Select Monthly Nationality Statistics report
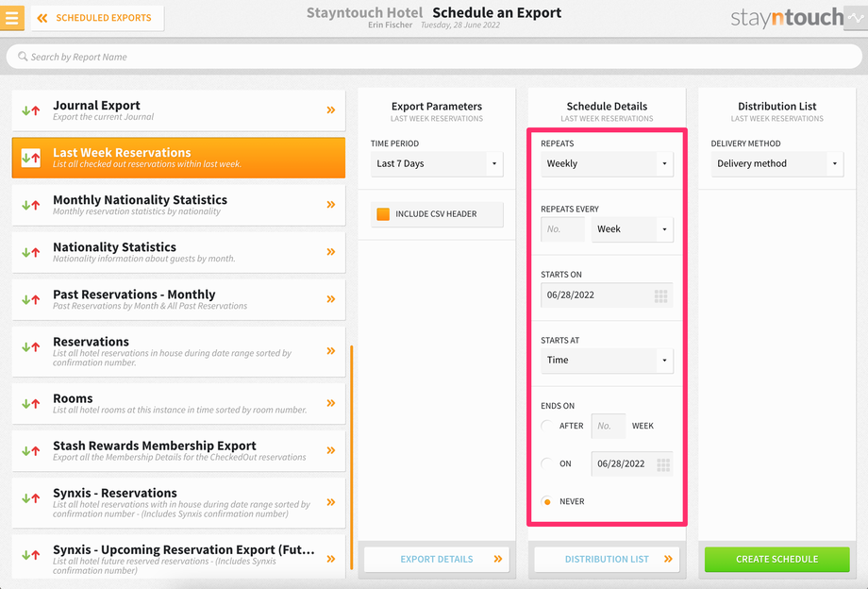Viewport: 868px width, 589px height. tap(178, 205)
